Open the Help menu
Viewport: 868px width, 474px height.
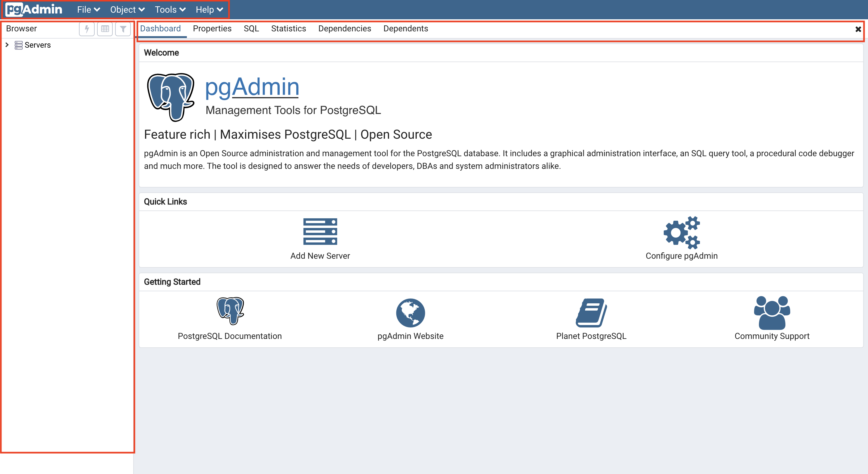(x=209, y=9)
